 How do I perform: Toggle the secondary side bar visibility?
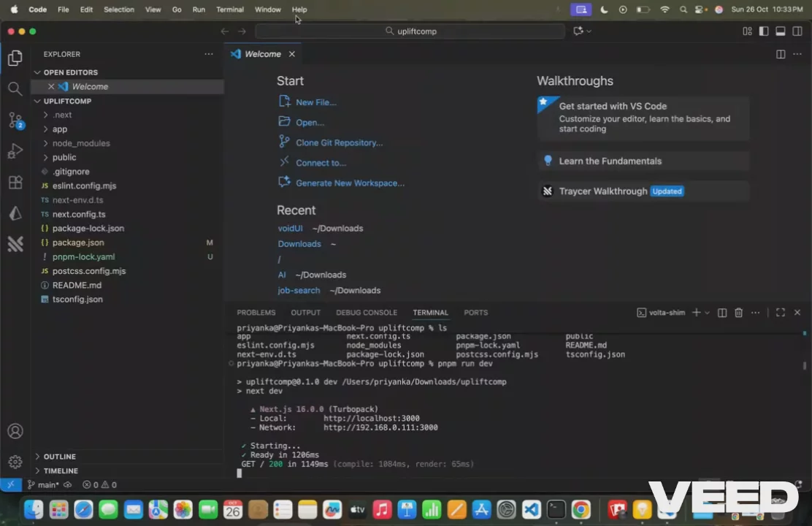click(x=797, y=31)
